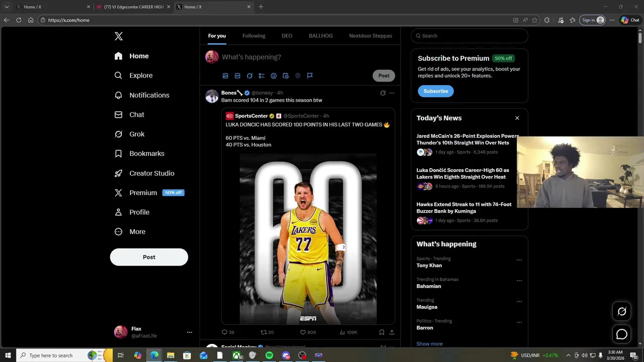Click the X Search field

(469, 36)
